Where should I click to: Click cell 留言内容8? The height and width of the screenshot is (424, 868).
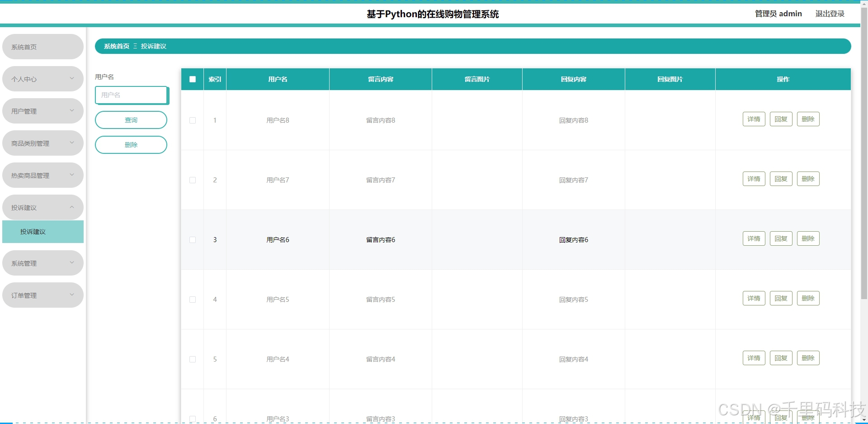click(x=381, y=120)
